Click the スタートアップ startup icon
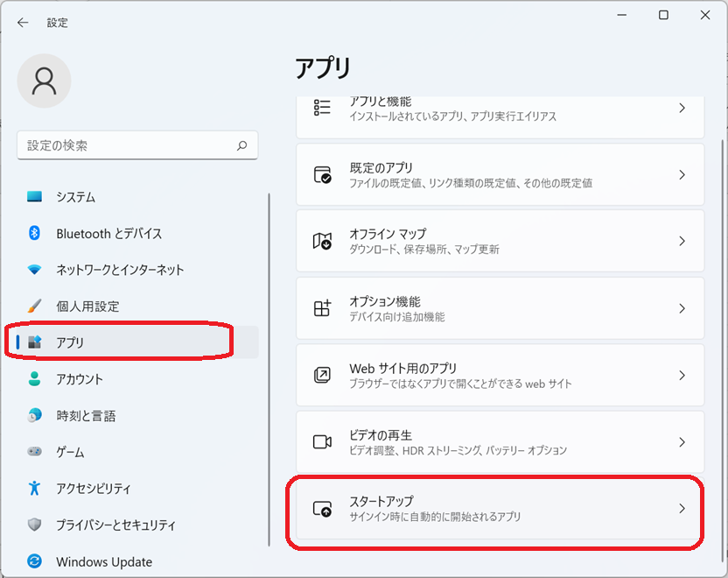 [322, 509]
